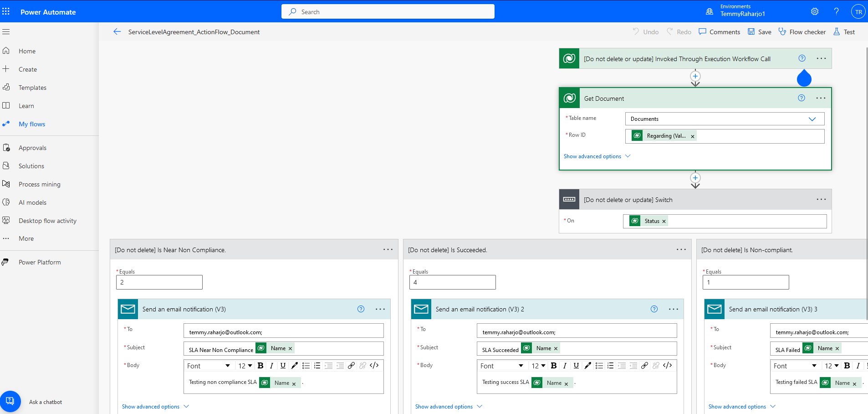Click help icon on the Invoked trigger card
The height and width of the screenshot is (414, 868).
tap(802, 58)
